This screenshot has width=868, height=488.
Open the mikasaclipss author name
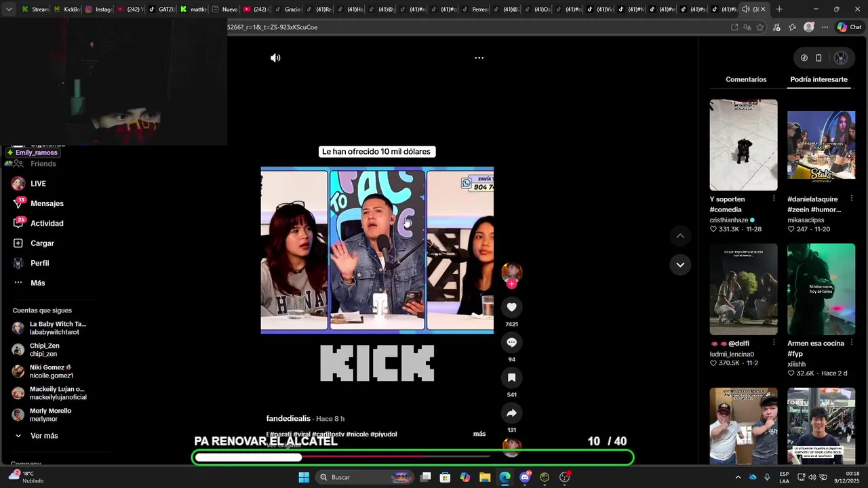coord(806,220)
